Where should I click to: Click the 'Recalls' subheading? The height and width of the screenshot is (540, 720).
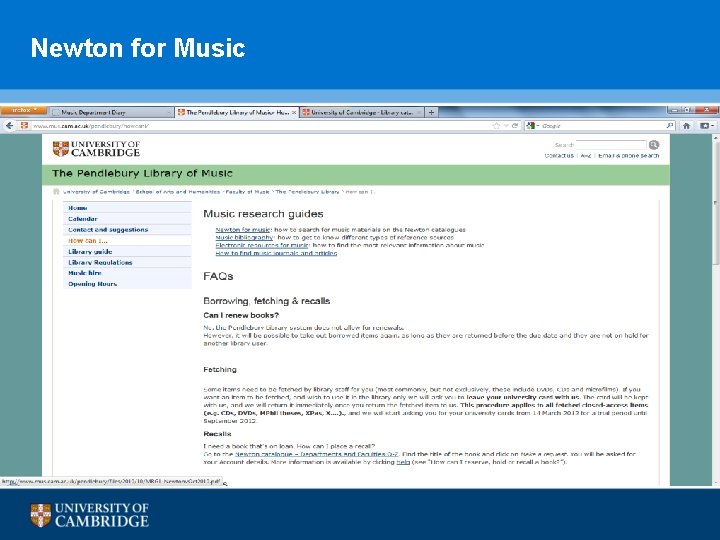click(x=217, y=434)
